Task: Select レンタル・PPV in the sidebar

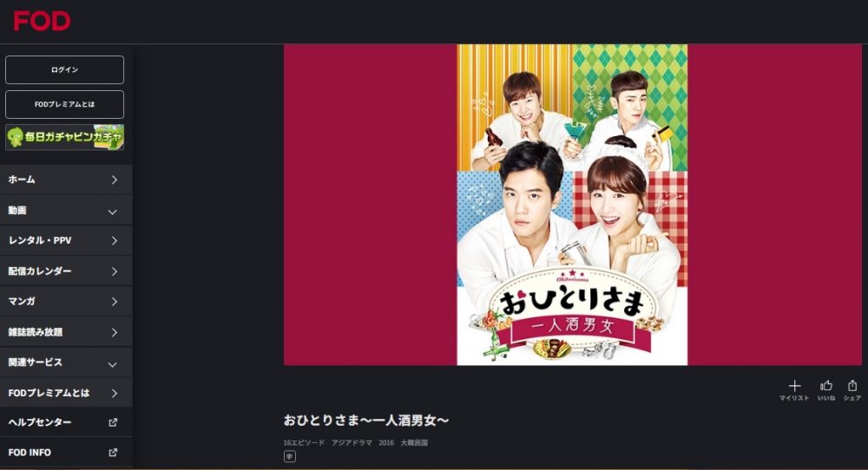Action: click(67, 240)
